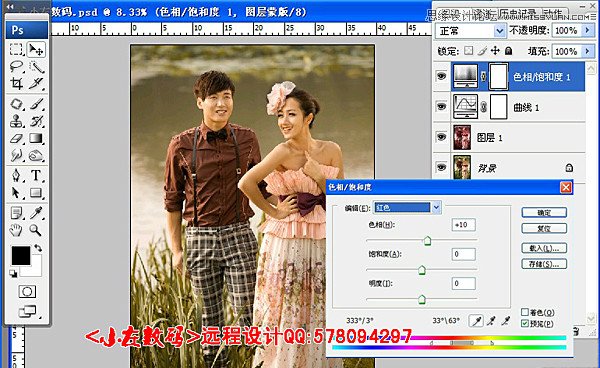Select the Crop tool
Viewport: 600px width, 368px height.
point(16,83)
